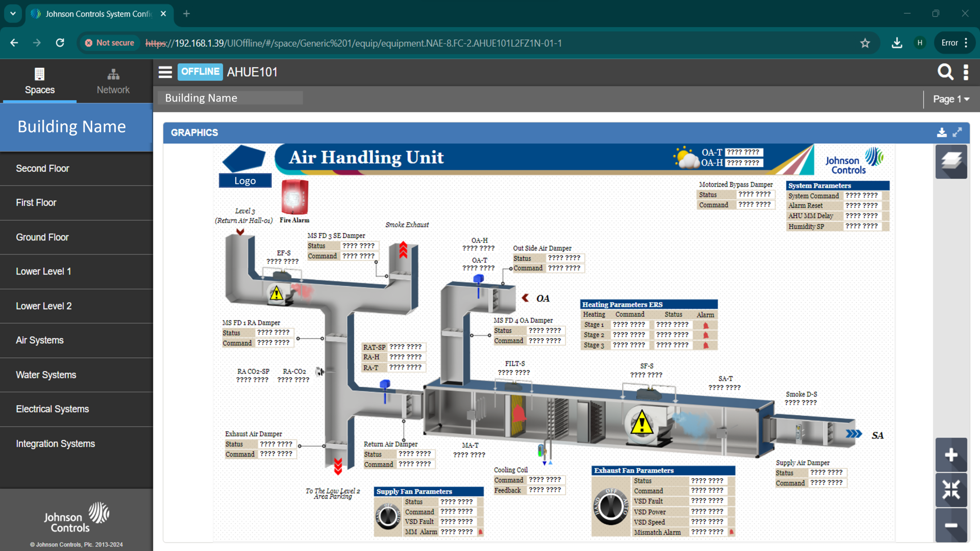This screenshot has height=551, width=980.
Task: Fit graphic to window
Action: click(951, 490)
